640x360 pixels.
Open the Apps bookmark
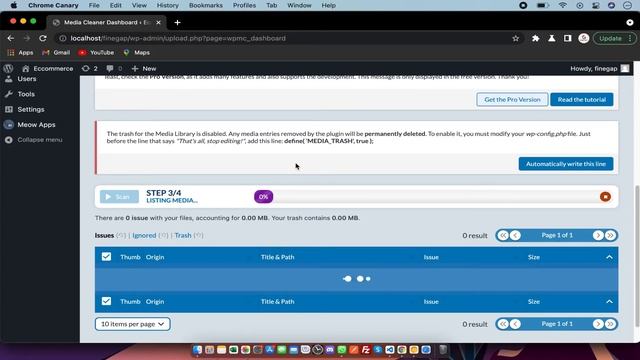20,52
